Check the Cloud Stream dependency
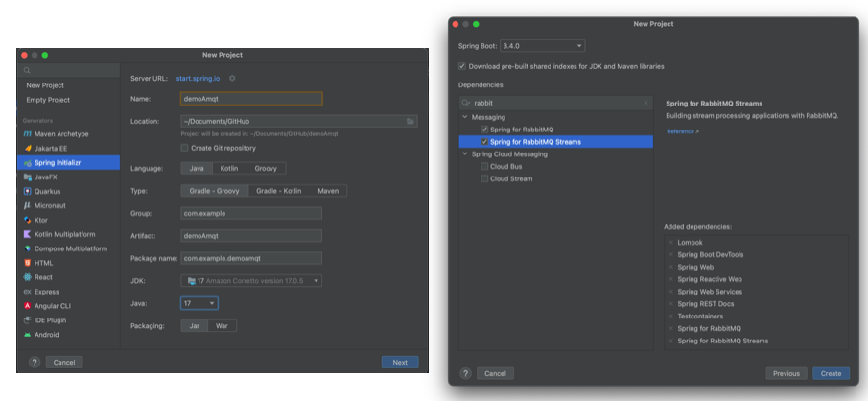The width and height of the screenshot is (868, 401). click(484, 178)
